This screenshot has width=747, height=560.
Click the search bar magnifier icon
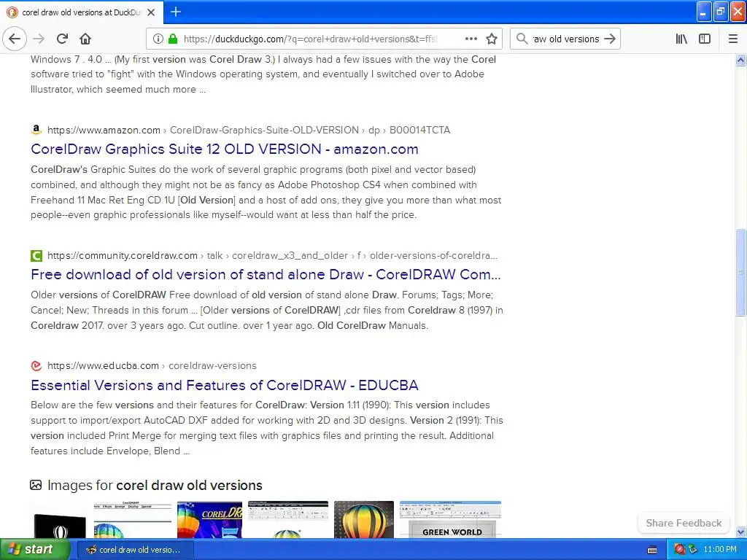(x=522, y=39)
